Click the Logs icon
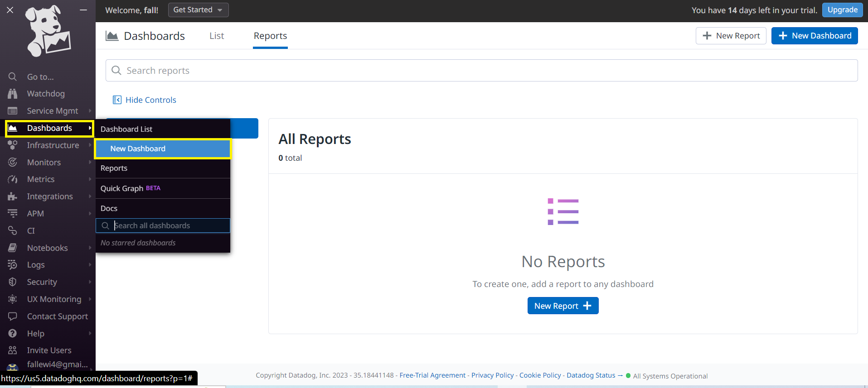The height and width of the screenshot is (388, 868). click(13, 264)
